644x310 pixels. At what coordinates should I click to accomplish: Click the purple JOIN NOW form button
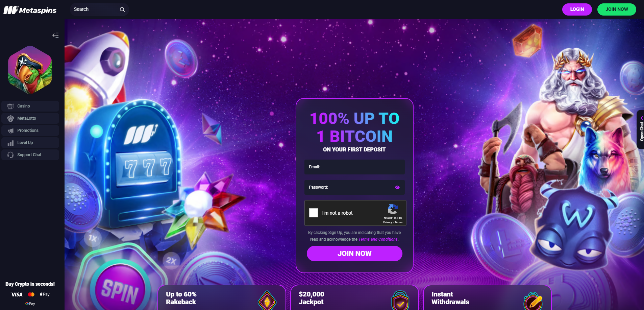pos(354,254)
